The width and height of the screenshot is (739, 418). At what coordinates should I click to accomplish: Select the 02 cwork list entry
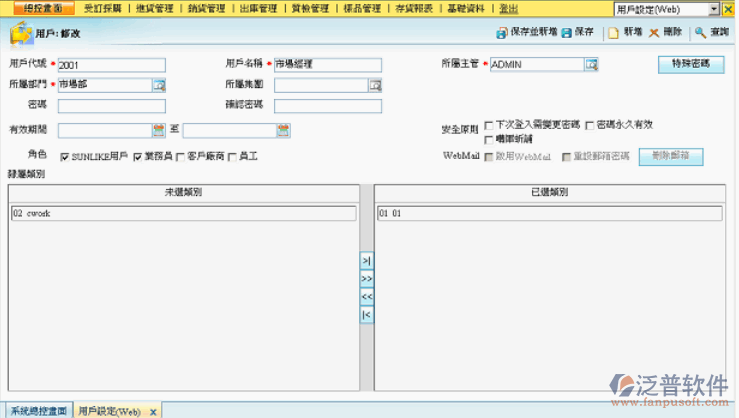[184, 213]
